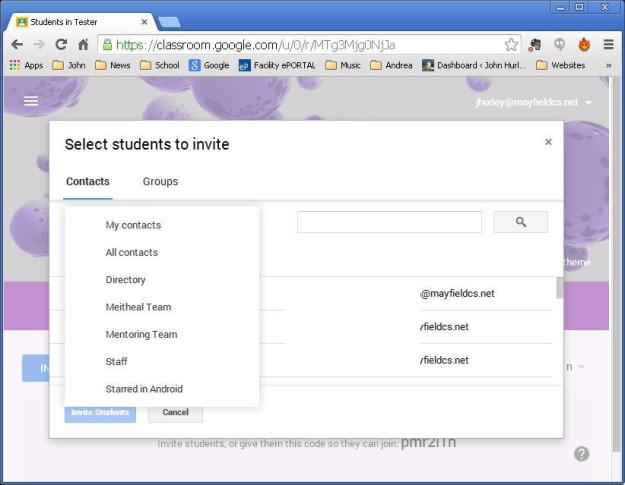Open the Music bookmarks folder
The image size is (625, 485).
point(343,65)
